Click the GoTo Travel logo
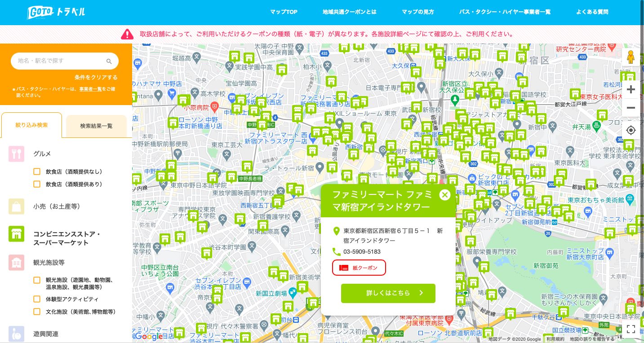The image size is (644, 343). [x=55, y=12]
